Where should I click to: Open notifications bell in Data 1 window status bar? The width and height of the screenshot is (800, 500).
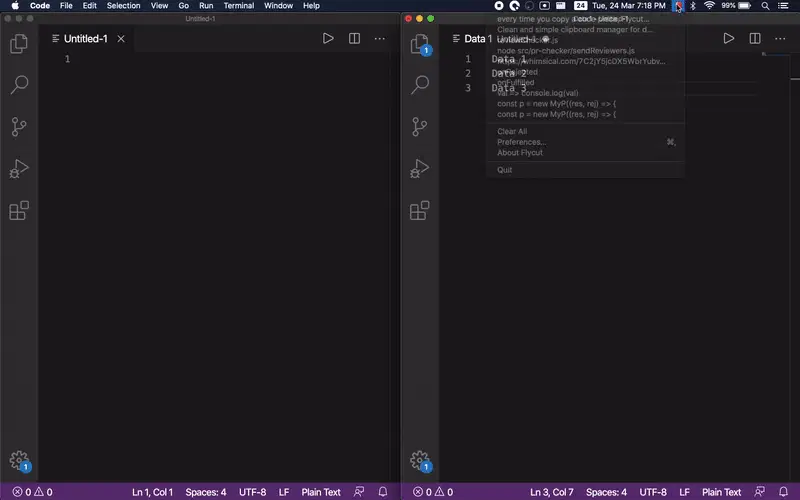783,492
